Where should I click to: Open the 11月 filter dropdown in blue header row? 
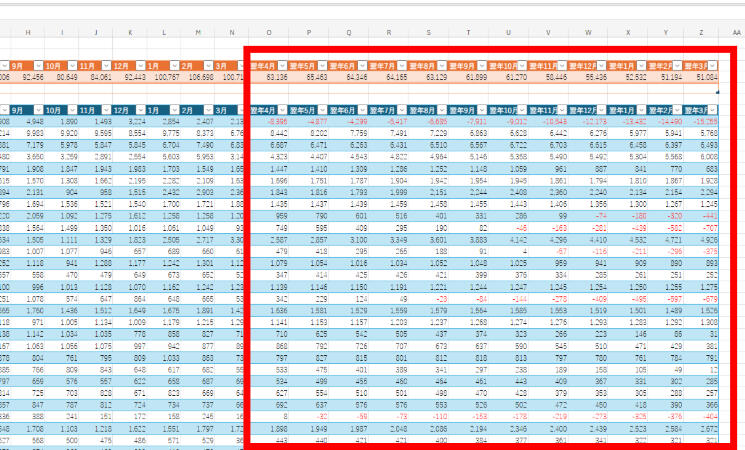pyautogui.click(x=106, y=110)
